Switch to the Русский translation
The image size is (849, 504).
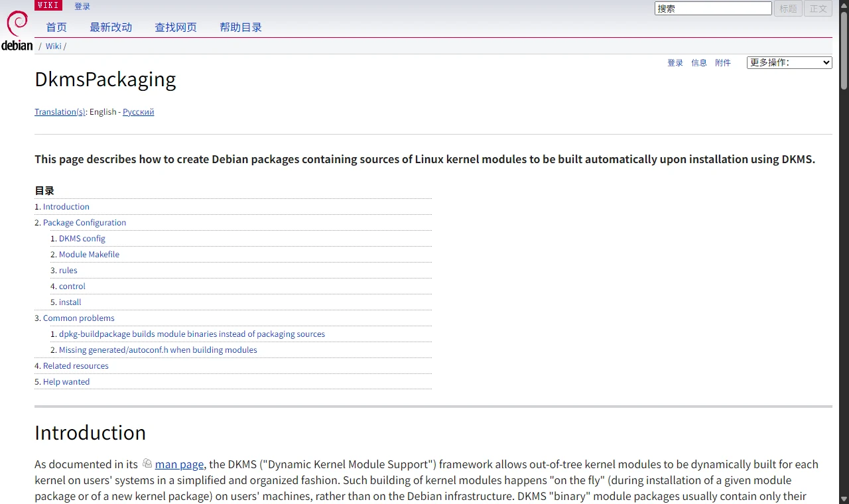(139, 112)
